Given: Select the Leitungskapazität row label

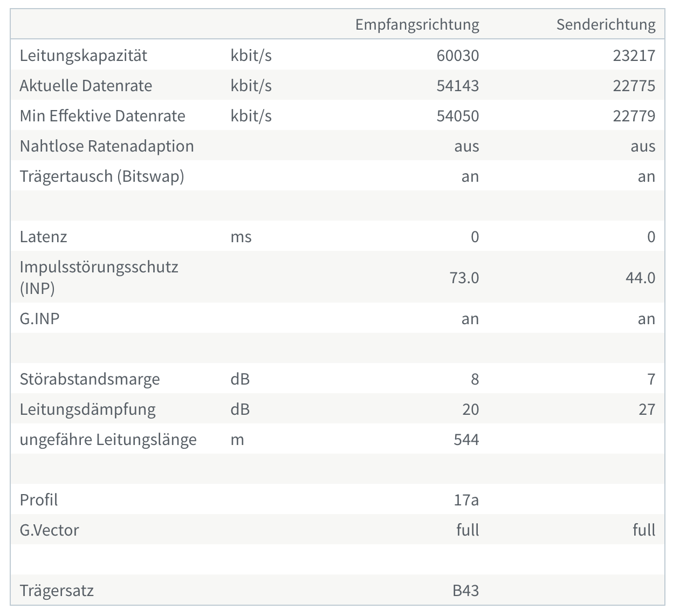Looking at the screenshot, I should click(84, 56).
